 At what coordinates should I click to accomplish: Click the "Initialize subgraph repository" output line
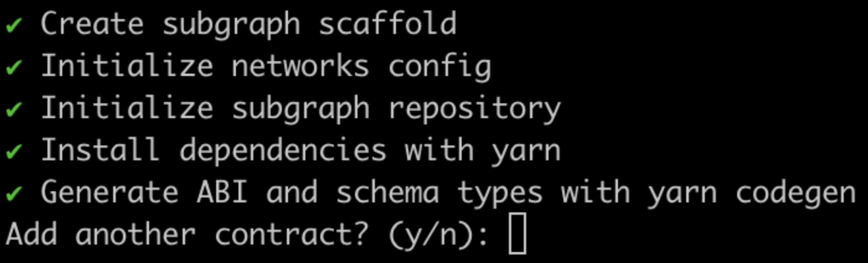click(x=301, y=109)
